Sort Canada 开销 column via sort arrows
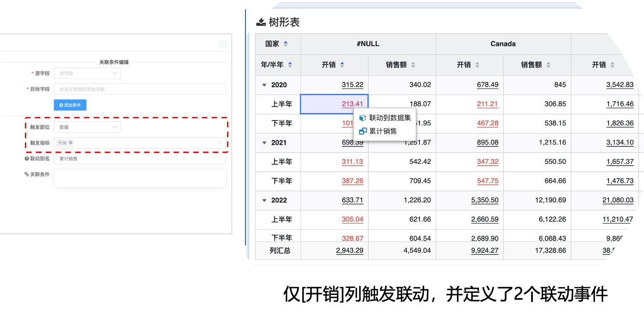This screenshot has width=644, height=312. pyautogui.click(x=477, y=65)
